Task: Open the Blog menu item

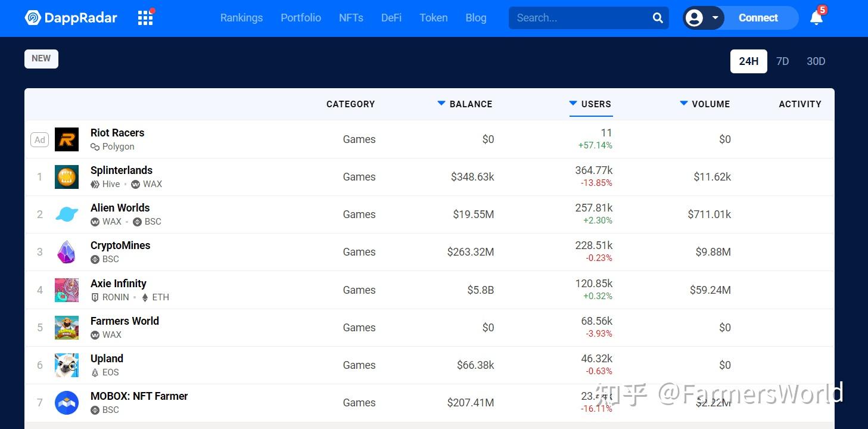Action: coord(476,18)
